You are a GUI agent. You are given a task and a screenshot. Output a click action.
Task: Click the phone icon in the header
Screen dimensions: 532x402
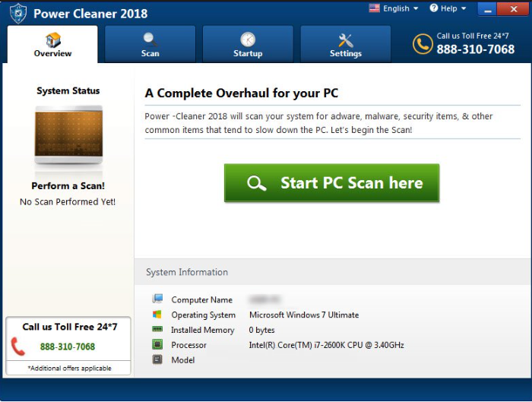pyautogui.click(x=423, y=43)
